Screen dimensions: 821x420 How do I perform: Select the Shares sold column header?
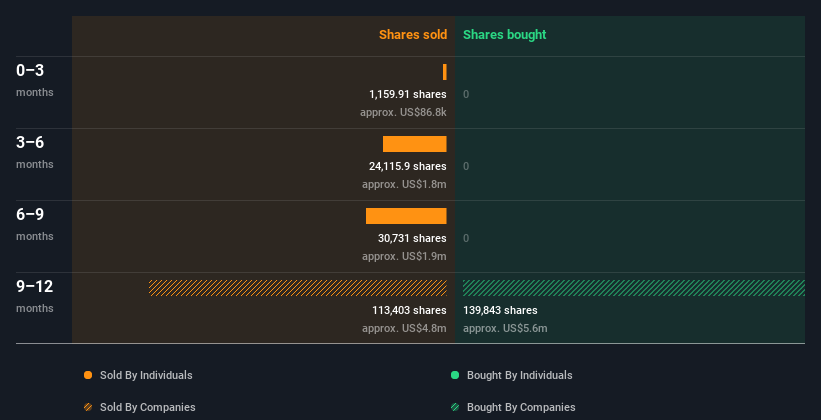413,35
